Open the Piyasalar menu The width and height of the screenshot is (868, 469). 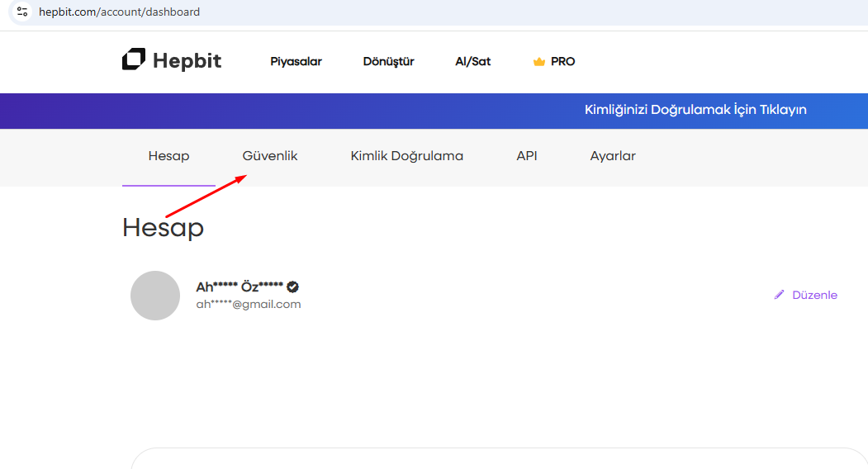296,61
